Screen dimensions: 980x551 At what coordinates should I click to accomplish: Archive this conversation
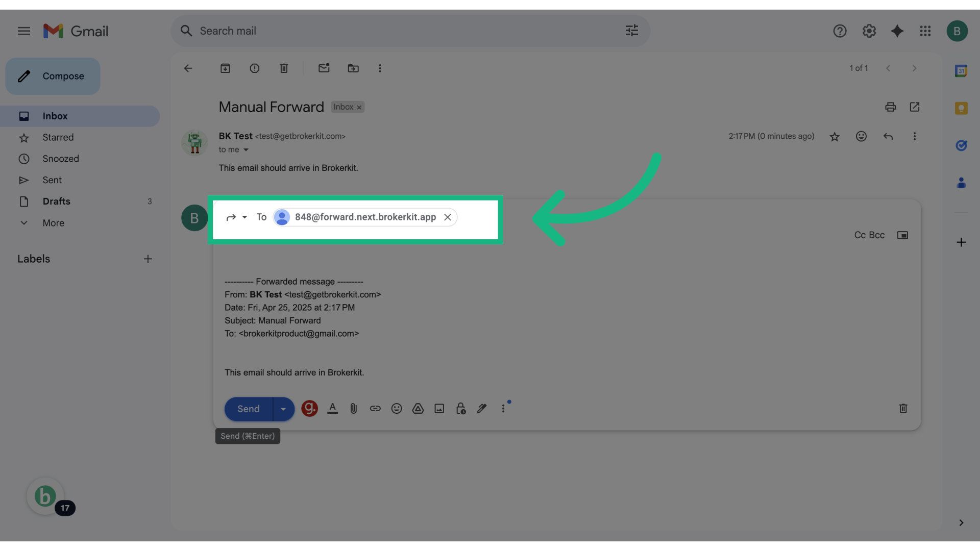point(225,68)
